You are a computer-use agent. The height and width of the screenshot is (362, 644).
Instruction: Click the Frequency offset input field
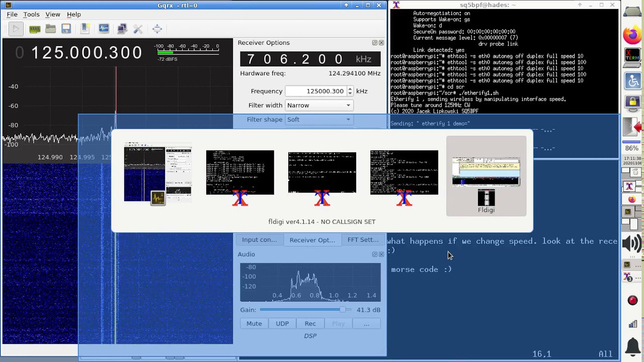click(315, 91)
